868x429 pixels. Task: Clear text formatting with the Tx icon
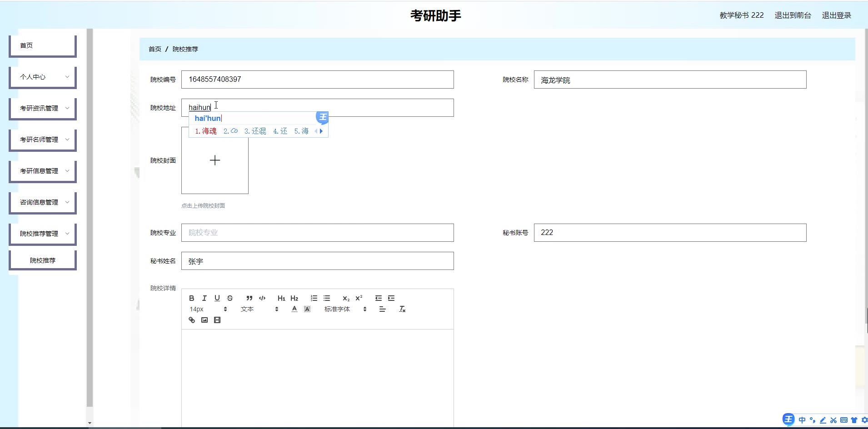click(402, 309)
